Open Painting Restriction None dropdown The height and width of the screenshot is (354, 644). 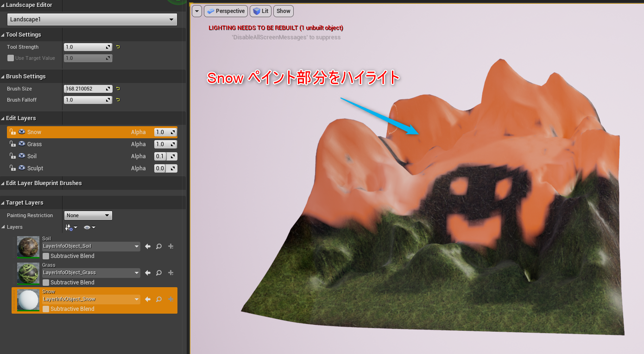pos(88,215)
